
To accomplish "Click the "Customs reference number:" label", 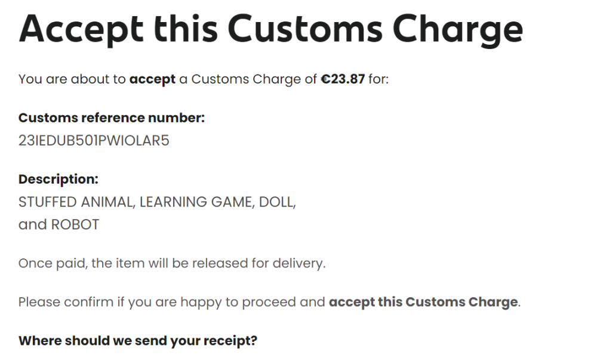I will (x=112, y=118).
